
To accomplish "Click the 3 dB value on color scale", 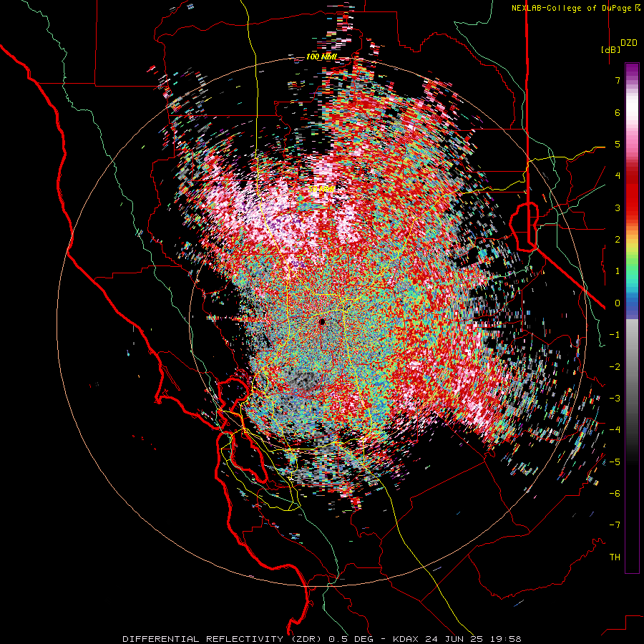I will pos(618,208).
